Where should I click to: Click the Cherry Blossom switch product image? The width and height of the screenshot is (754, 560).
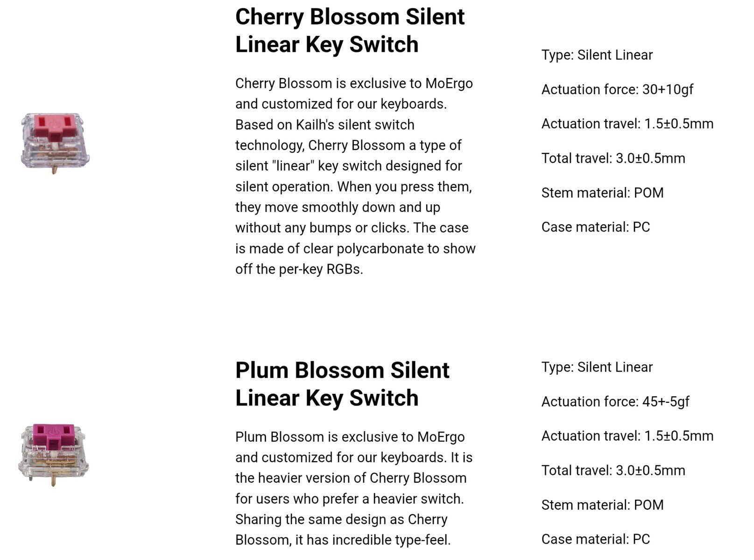[x=55, y=142]
